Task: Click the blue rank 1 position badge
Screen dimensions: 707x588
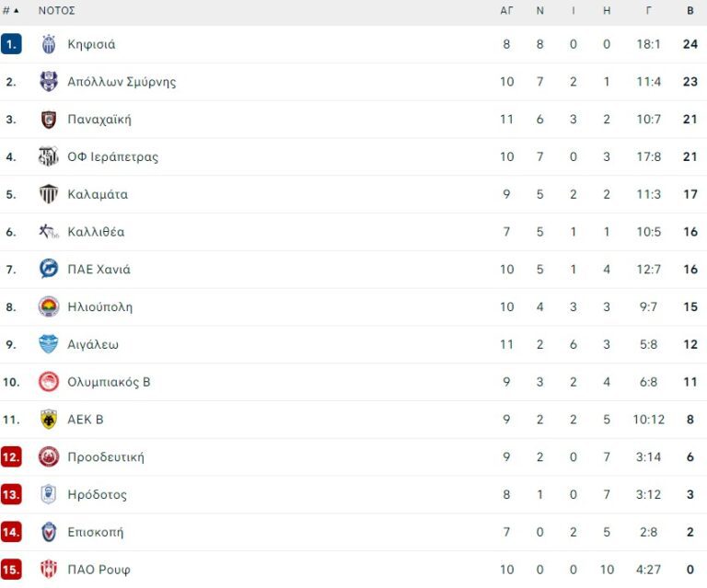Action: (x=11, y=44)
